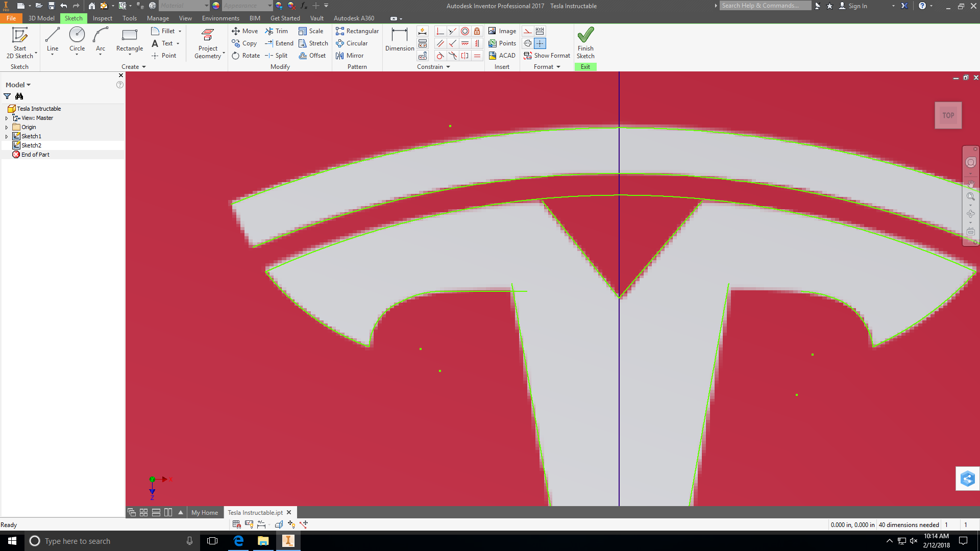Apply the Parallel constraint
The height and width of the screenshot is (551, 980).
tap(440, 43)
